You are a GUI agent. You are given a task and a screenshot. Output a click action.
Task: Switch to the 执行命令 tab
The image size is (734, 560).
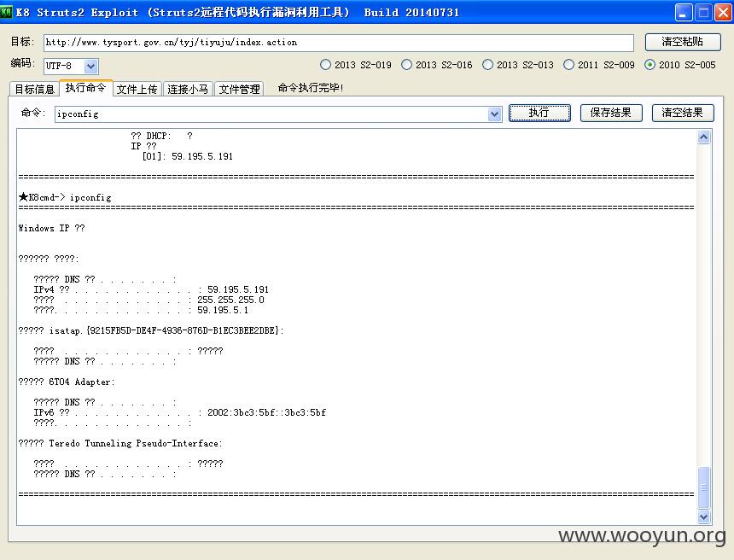click(x=85, y=88)
